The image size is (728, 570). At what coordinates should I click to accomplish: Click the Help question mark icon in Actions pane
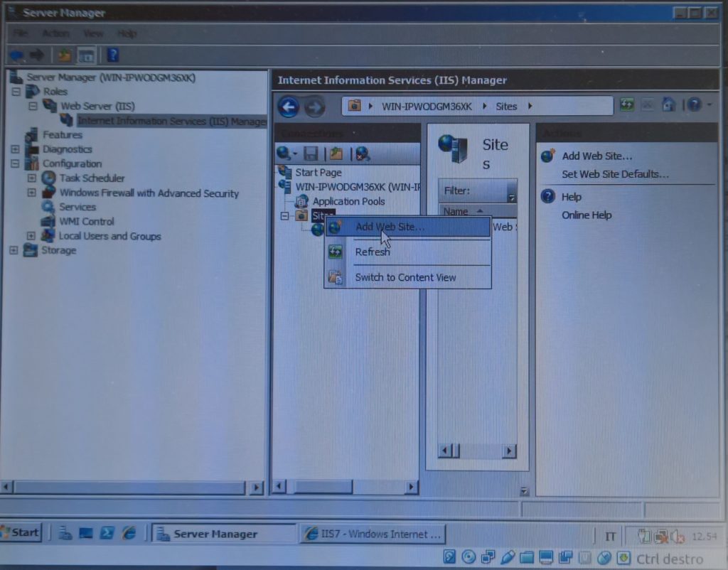coord(548,196)
